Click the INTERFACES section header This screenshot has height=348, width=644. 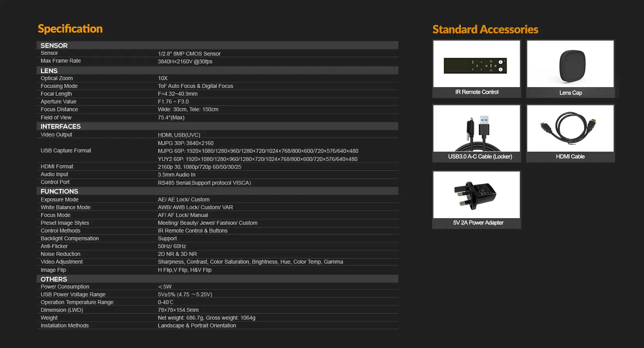(61, 126)
